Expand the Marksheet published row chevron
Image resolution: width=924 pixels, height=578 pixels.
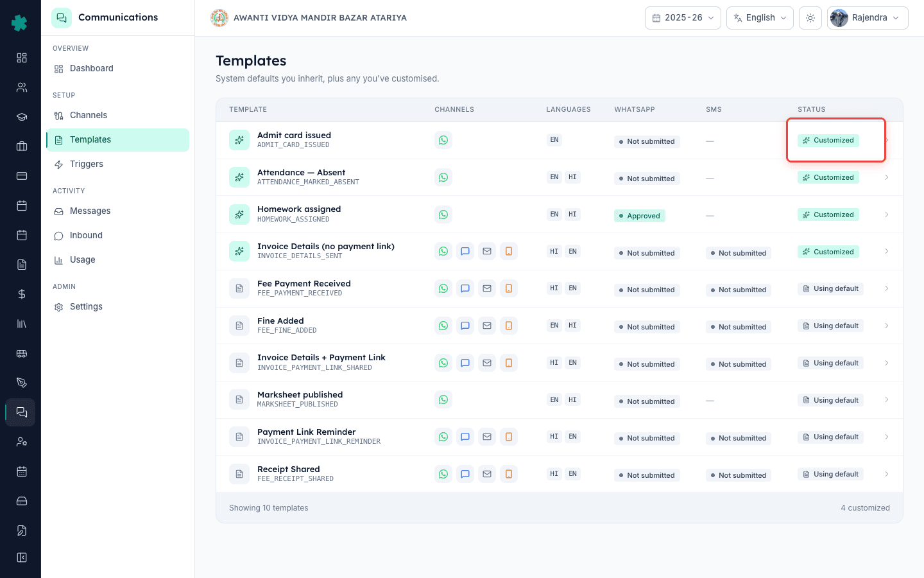click(x=887, y=399)
